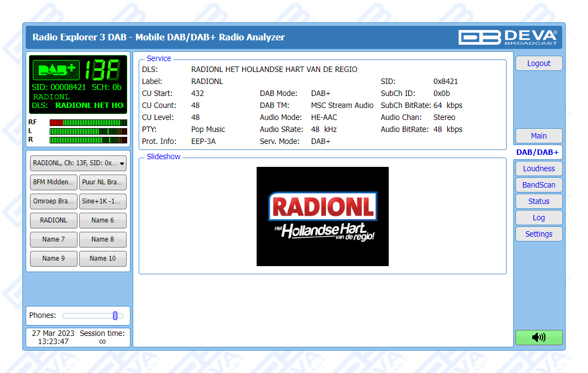Viewport: 588px width, 373px height.
Task: Select the 8FM Midden preset
Action: [x=54, y=182]
